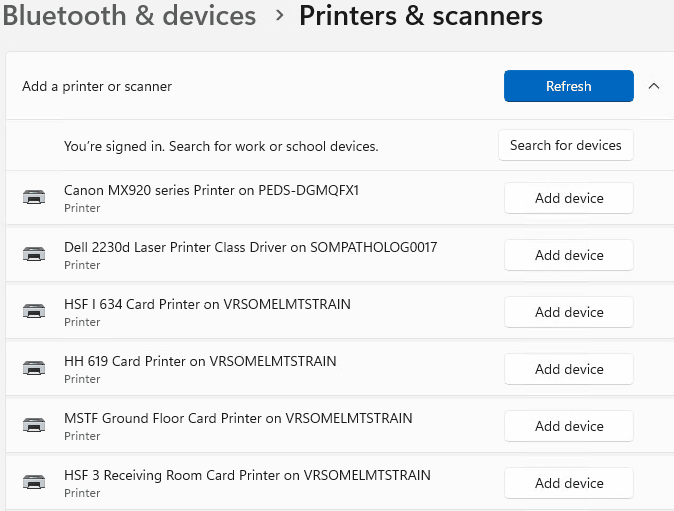Go back to Bluetooth & devices breadcrumb
The height and width of the screenshot is (511, 674).
(129, 16)
